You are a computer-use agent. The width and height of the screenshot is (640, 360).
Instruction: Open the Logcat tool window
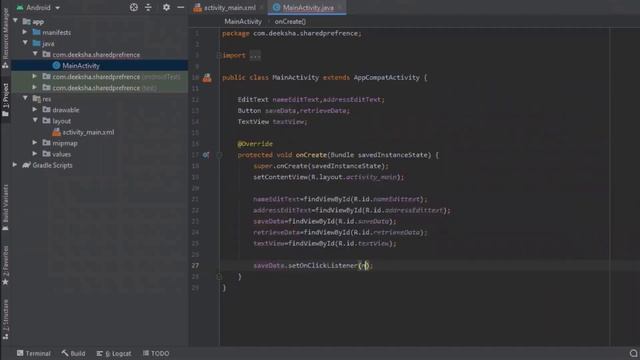pyautogui.click(x=114, y=353)
